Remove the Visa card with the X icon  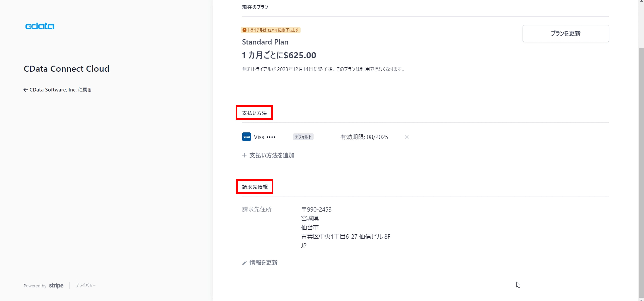(x=406, y=137)
